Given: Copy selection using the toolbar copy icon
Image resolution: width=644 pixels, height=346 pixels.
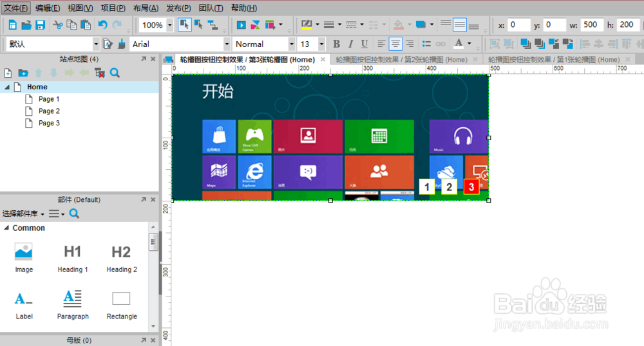Looking at the screenshot, I should coord(71,26).
